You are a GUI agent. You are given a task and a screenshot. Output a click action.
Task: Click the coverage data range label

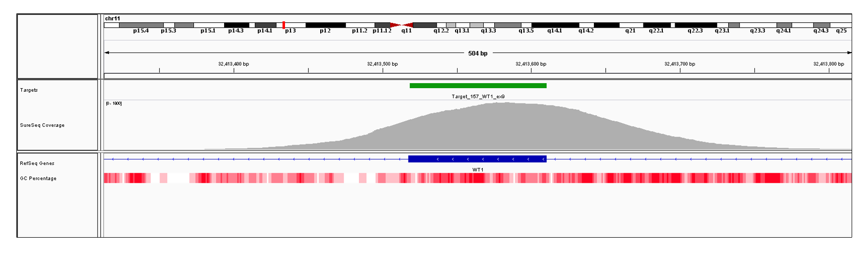(114, 103)
